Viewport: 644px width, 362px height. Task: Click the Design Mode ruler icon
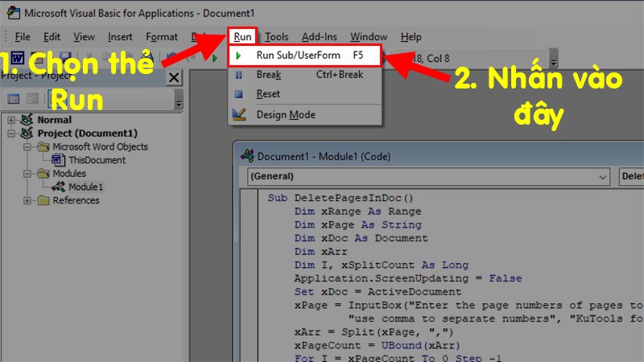coord(238,114)
